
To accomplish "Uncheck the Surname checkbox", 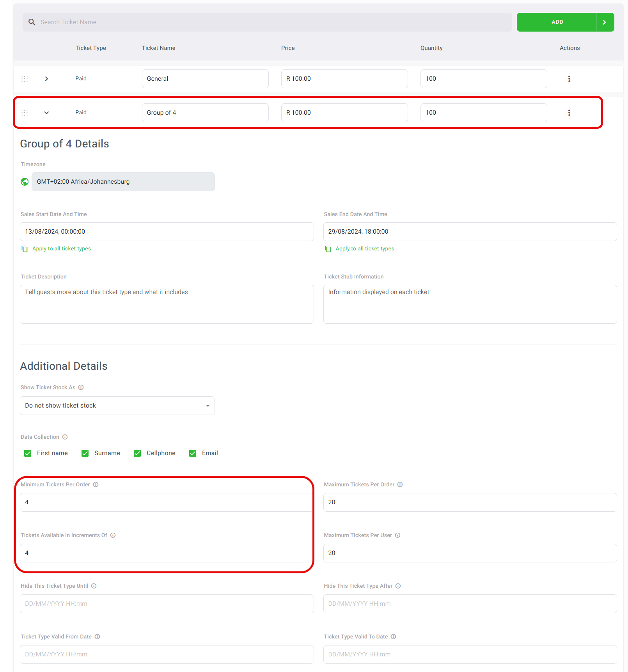I will 85,453.
